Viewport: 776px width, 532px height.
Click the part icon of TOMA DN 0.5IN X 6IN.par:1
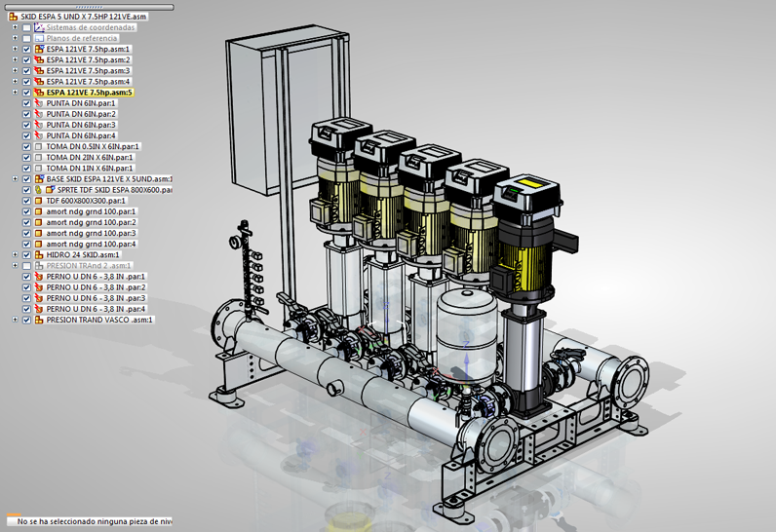coord(39,147)
